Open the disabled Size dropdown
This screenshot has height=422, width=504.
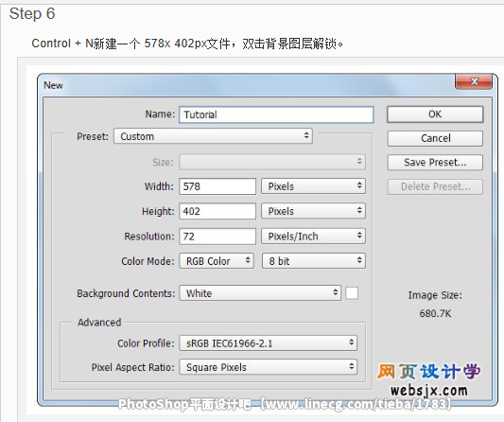pos(272,162)
